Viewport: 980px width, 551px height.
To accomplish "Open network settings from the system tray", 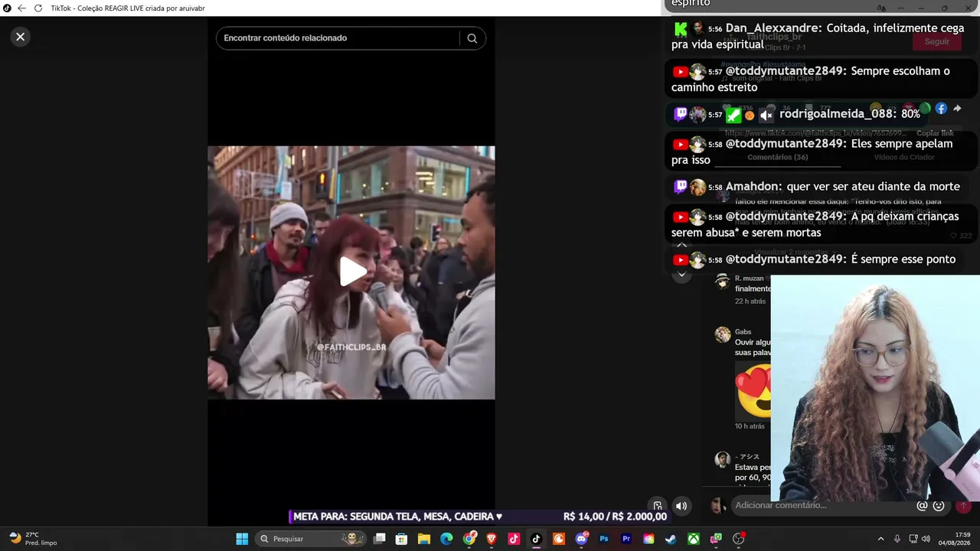I will pos(913,539).
